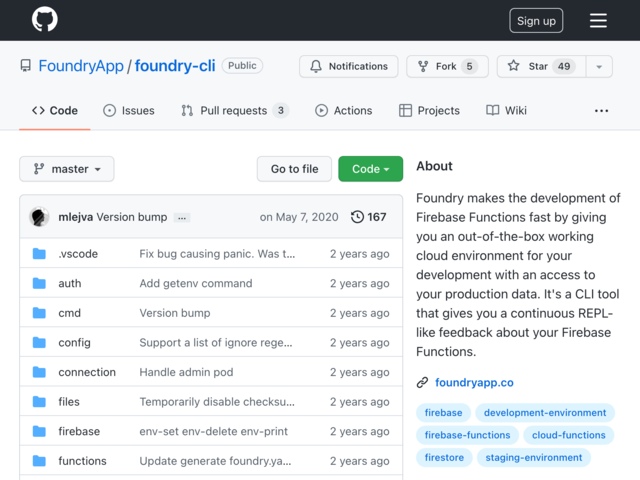Click the files folder icon
The width and height of the screenshot is (640, 480).
click(x=39, y=402)
